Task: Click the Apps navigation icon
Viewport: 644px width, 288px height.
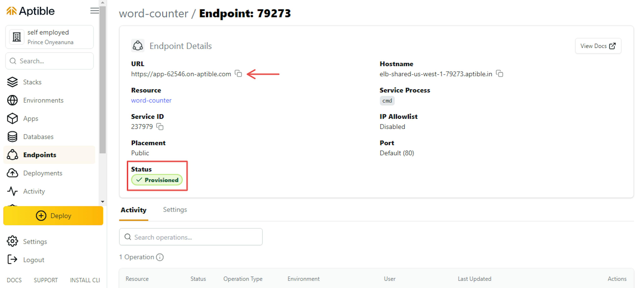Action: click(12, 119)
